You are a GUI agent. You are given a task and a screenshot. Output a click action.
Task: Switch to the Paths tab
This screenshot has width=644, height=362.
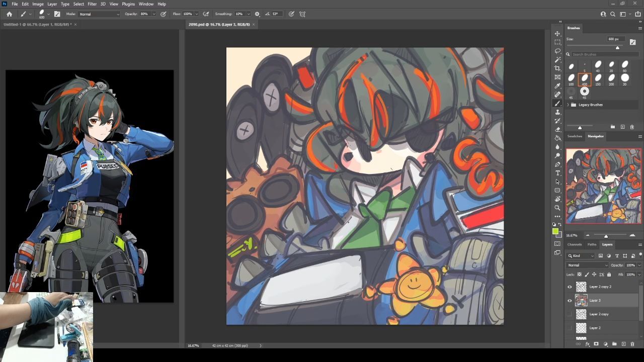pos(592,244)
